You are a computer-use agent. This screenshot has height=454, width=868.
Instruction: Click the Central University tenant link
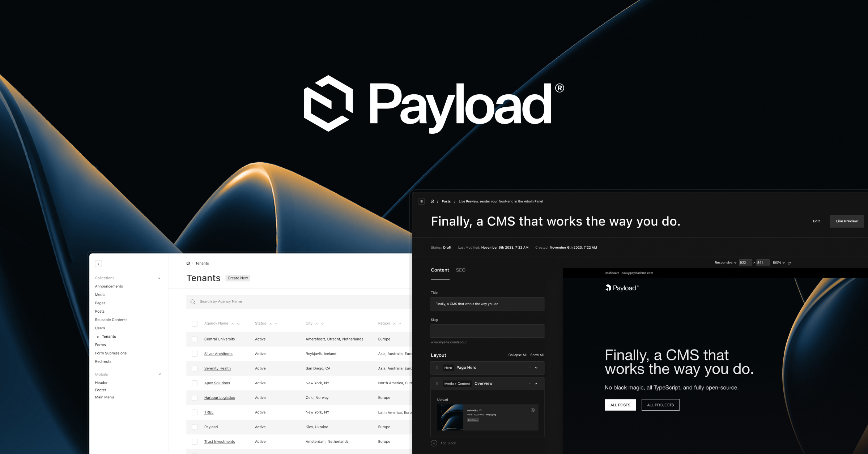[219, 339]
